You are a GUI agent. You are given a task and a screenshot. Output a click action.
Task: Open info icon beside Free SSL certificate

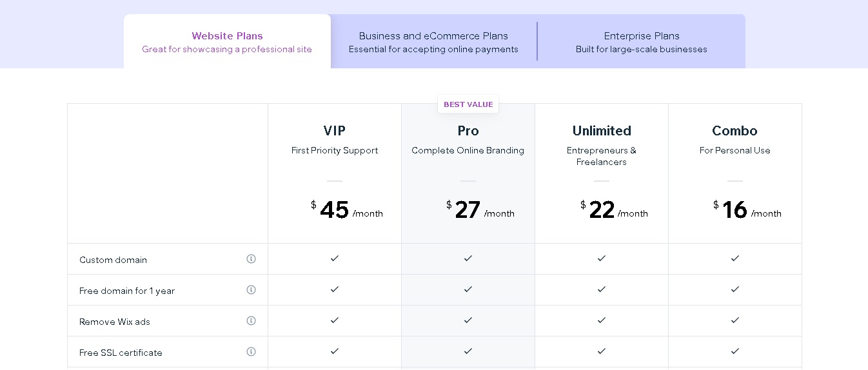coord(251,351)
